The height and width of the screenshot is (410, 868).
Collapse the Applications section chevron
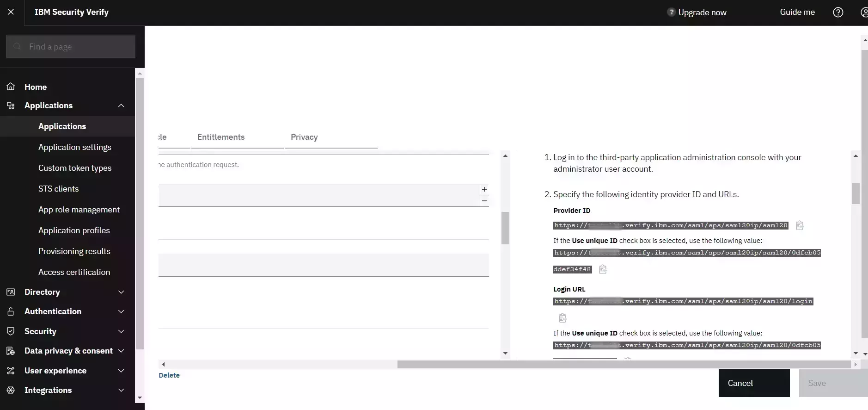[121, 106]
